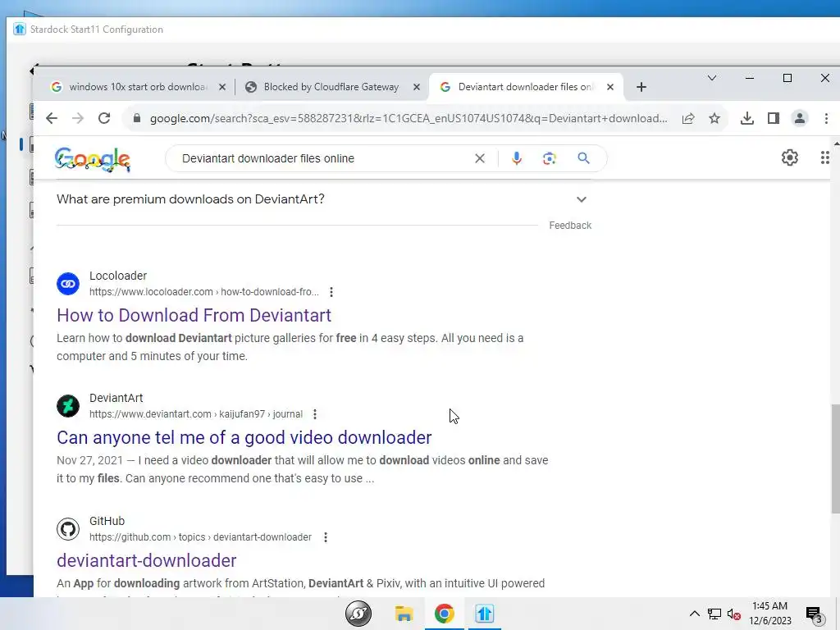Viewport: 840px width, 630px height.
Task: Switch to Blocked by Cloudflare Gateway tab
Action: coord(332,87)
